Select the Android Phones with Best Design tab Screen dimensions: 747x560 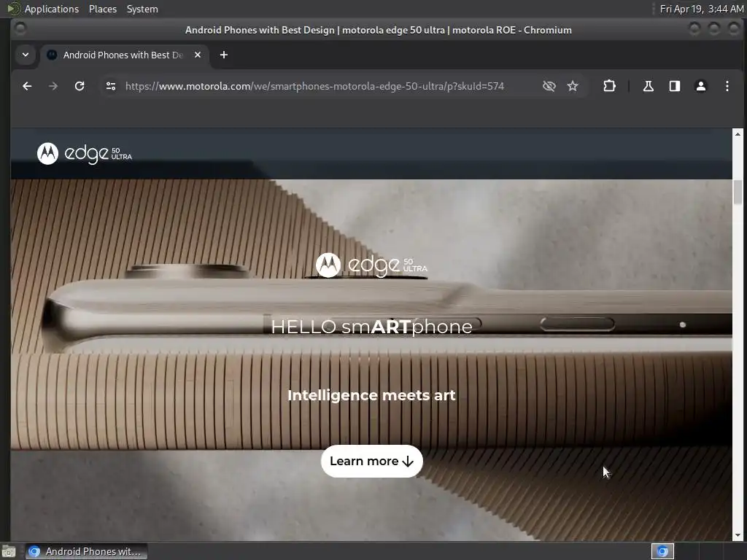(x=124, y=55)
